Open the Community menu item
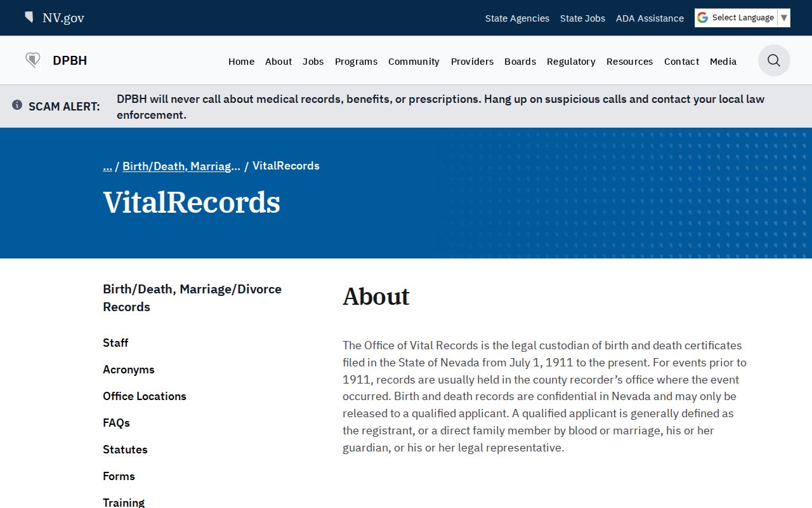 pos(414,62)
